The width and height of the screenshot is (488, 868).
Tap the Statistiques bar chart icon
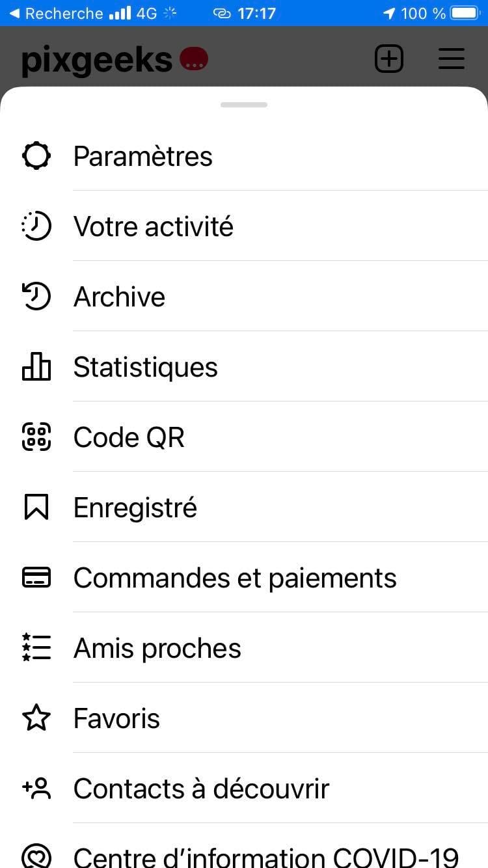pos(36,367)
